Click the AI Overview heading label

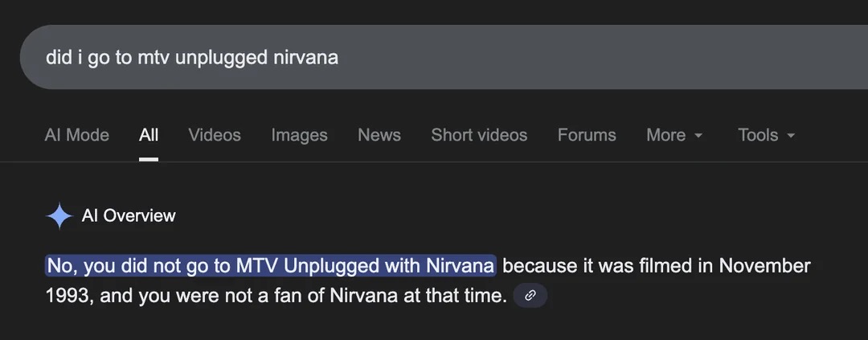[x=129, y=216]
